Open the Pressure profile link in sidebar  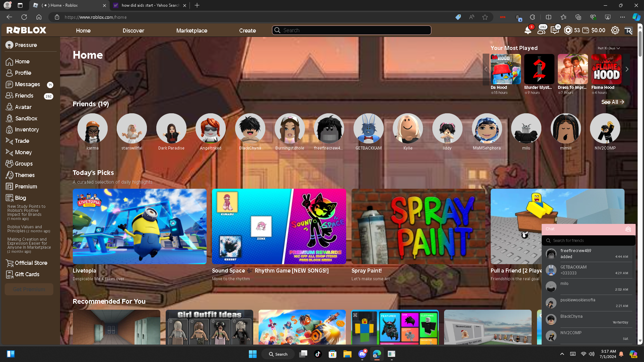tap(21, 45)
